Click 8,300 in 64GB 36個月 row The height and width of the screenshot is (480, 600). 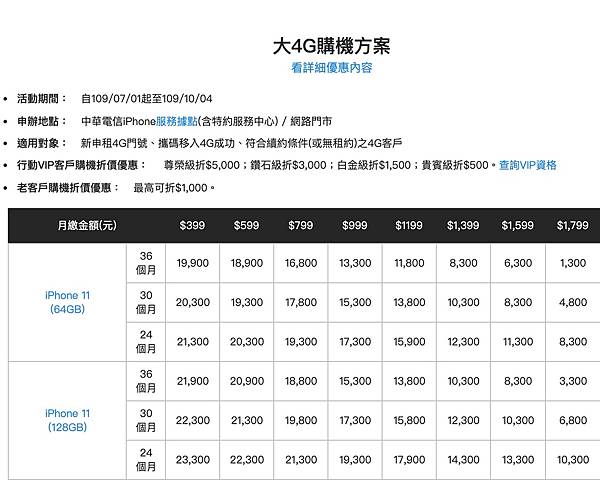[463, 263]
